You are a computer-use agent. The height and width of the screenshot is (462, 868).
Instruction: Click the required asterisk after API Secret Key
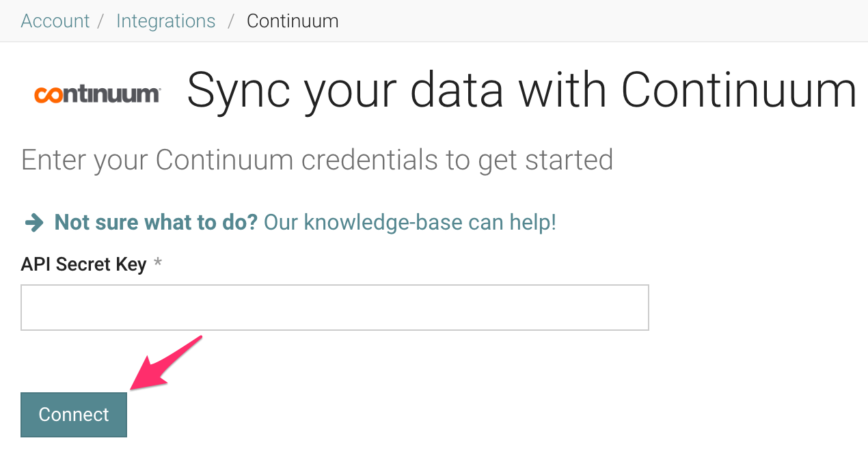click(x=158, y=264)
